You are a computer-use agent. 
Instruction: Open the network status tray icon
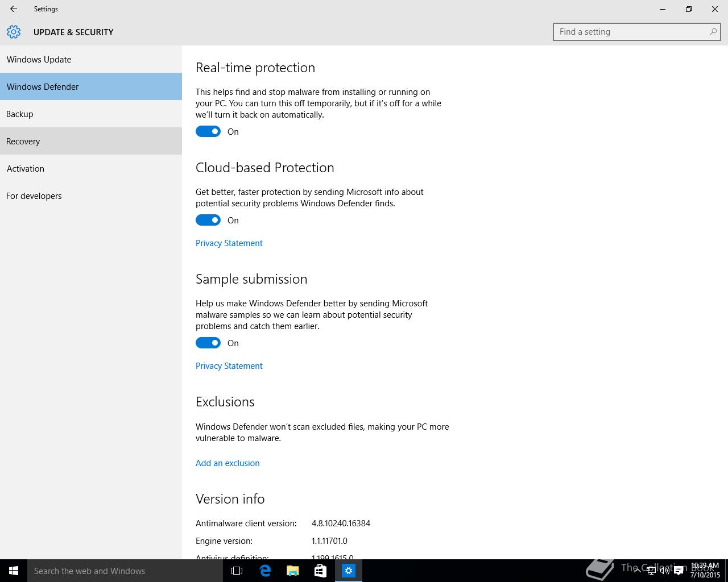point(651,571)
